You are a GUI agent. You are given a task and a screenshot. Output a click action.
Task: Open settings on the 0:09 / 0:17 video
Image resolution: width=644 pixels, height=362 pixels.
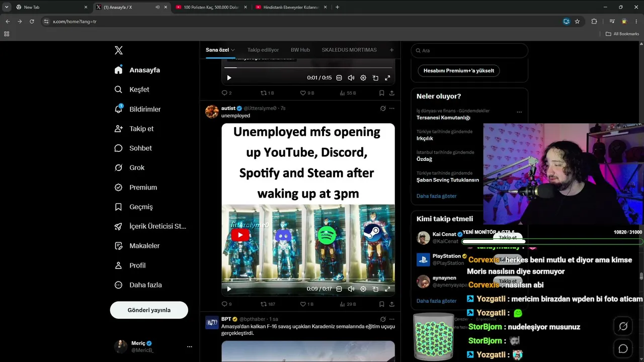[x=363, y=289]
